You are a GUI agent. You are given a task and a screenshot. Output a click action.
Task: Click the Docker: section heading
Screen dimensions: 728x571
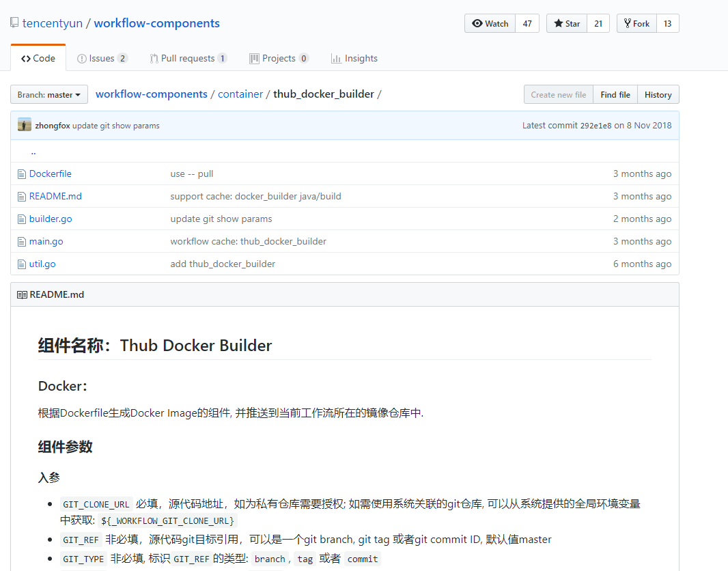63,386
